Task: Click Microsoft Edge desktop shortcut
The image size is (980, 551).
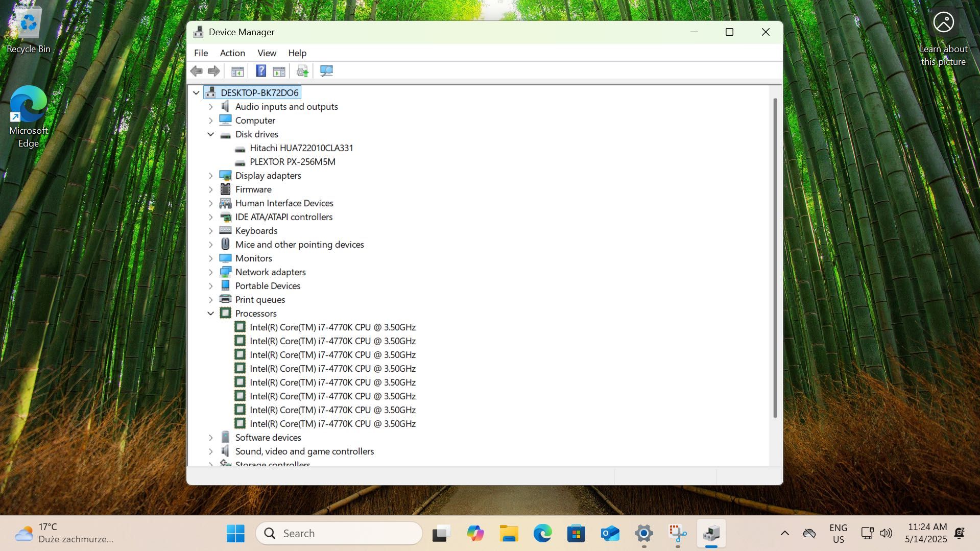Action: click(29, 116)
